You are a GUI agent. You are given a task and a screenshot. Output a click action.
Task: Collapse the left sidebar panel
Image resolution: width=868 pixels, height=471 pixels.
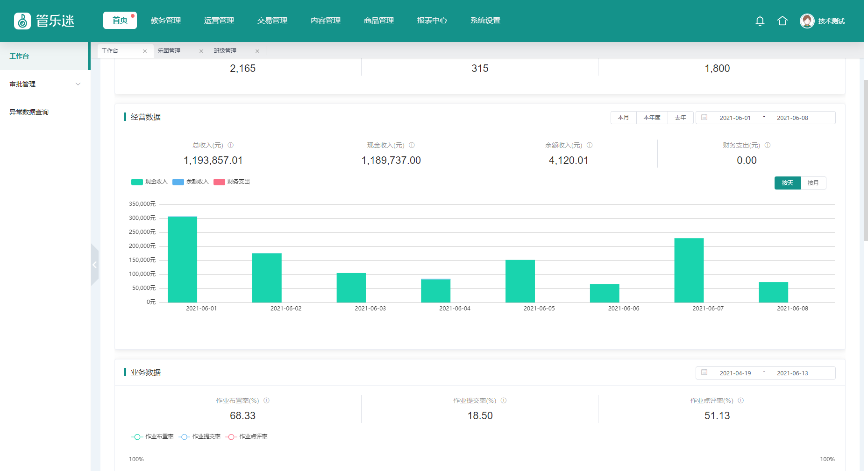(94, 265)
